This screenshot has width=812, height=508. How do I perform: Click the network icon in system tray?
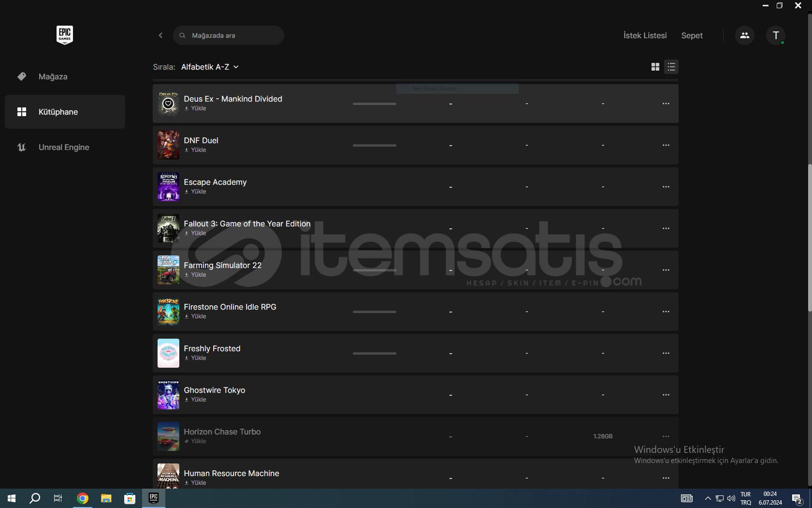click(x=720, y=498)
